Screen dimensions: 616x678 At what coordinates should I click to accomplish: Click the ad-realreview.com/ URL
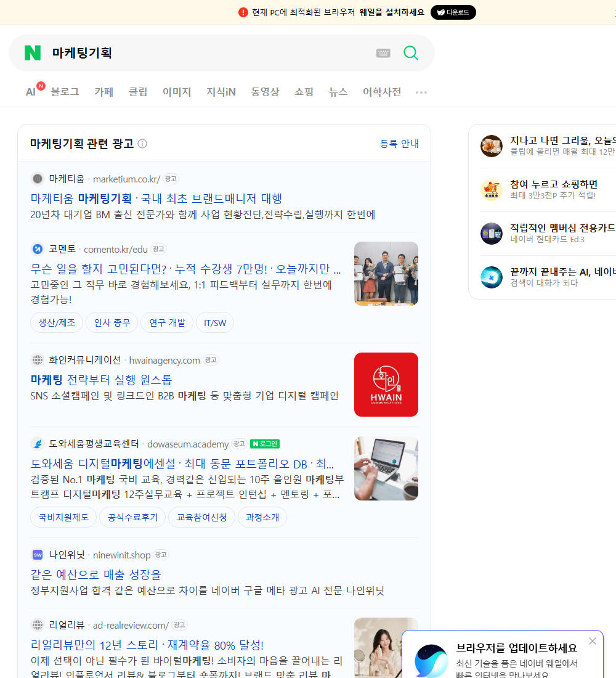[131, 625]
